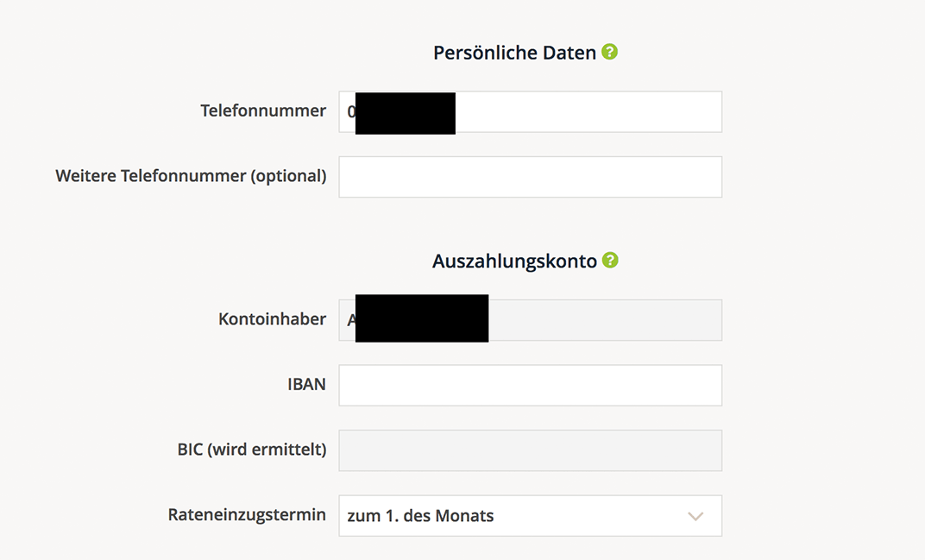Click the redacted phone number in Telefonnummer
The height and width of the screenshot is (560, 925).
tap(406, 113)
